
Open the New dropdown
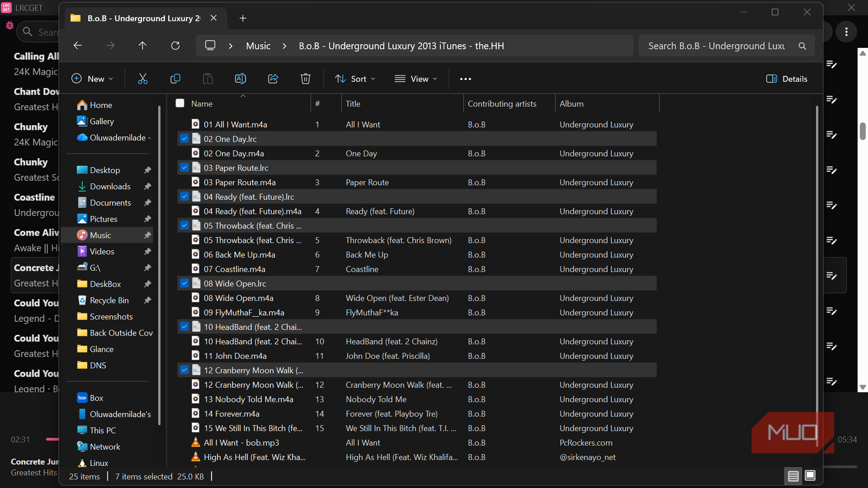[92, 79]
